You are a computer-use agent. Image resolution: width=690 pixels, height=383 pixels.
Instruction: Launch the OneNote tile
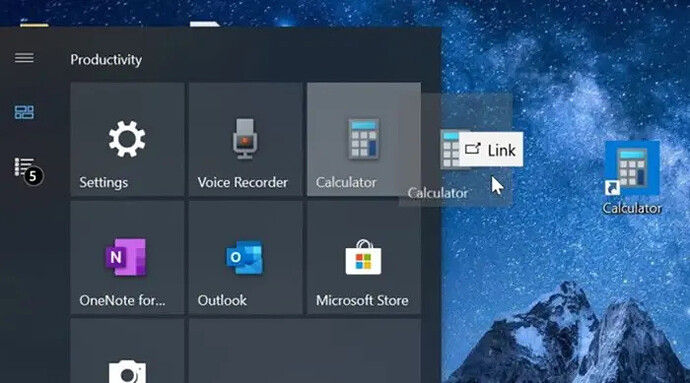pos(128,258)
